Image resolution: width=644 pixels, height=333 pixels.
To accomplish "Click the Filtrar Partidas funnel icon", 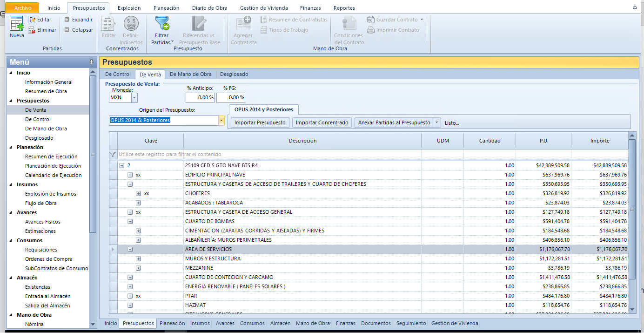I will click(162, 23).
